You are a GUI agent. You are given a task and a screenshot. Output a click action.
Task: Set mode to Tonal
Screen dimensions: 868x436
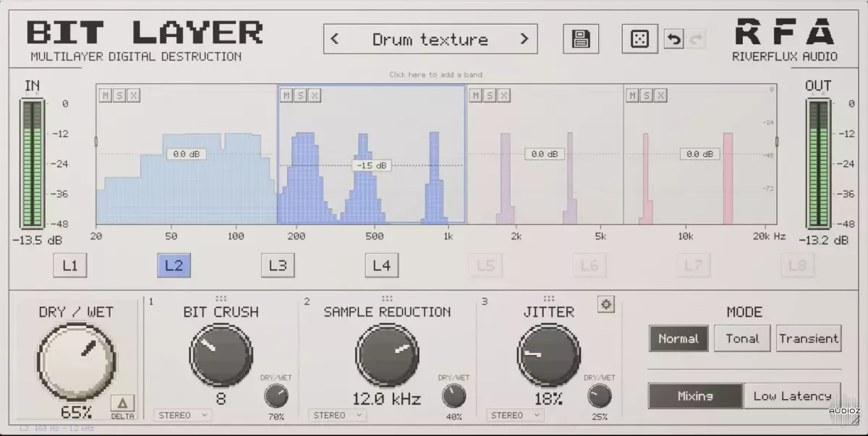pos(742,338)
